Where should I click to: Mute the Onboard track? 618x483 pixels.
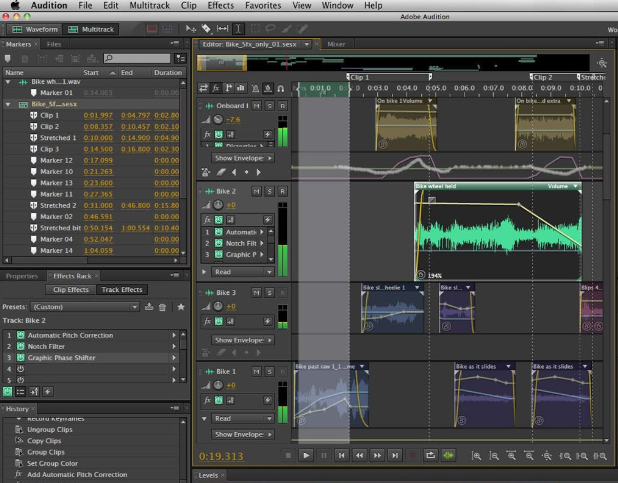257,106
